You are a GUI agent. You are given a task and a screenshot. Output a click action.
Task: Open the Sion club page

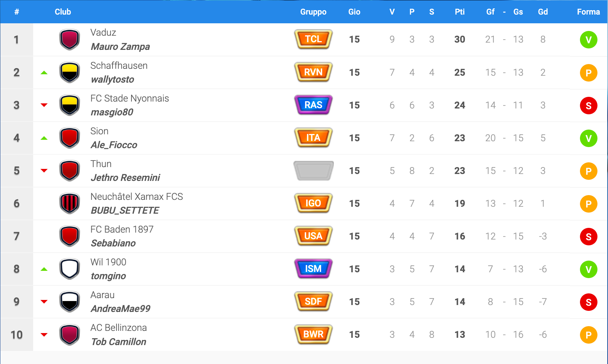(x=99, y=131)
